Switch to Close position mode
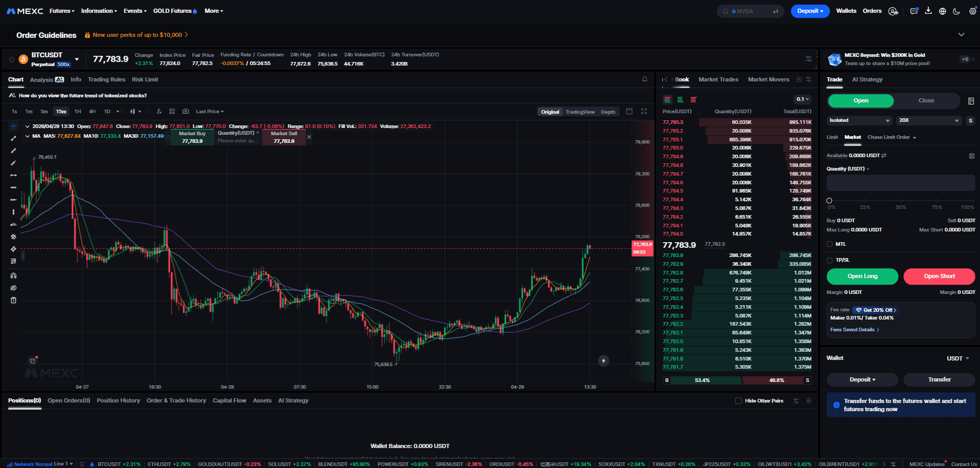 coord(926,101)
